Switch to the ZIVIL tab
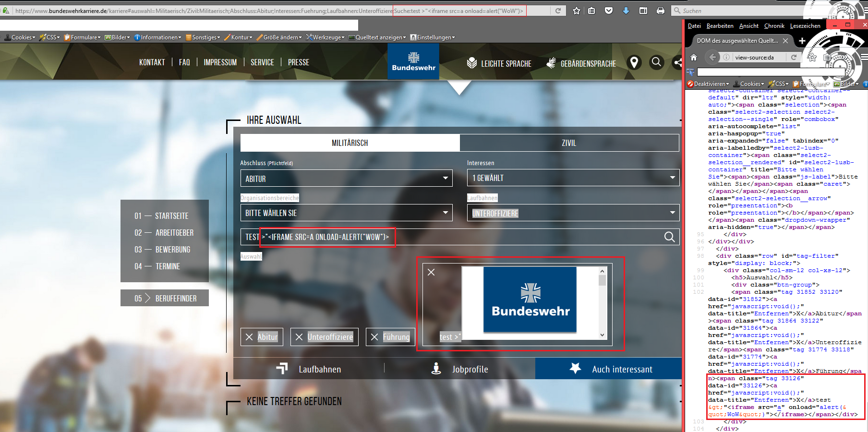This screenshot has width=868, height=432. coord(569,143)
